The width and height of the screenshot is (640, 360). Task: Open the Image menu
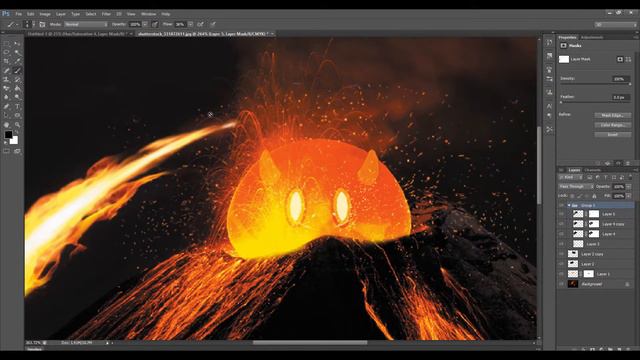pos(45,14)
